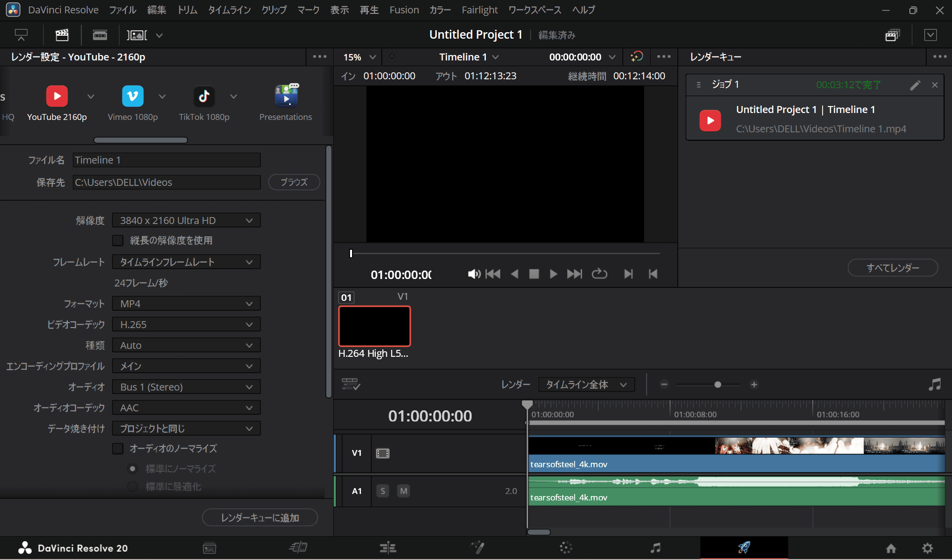The height and width of the screenshot is (560, 952).
Task: Open the Edit page icon in bottom bar
Action: [x=387, y=548]
